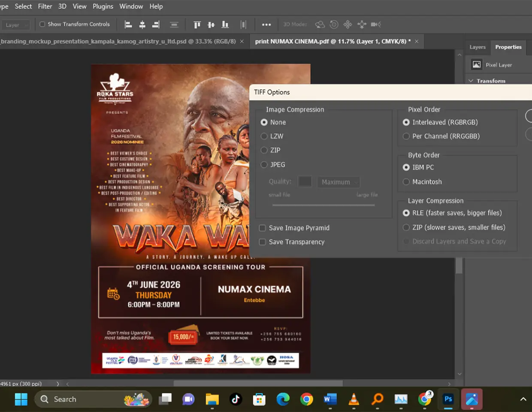Select the 3D pan object icon
The image size is (532, 412).
pos(348,24)
